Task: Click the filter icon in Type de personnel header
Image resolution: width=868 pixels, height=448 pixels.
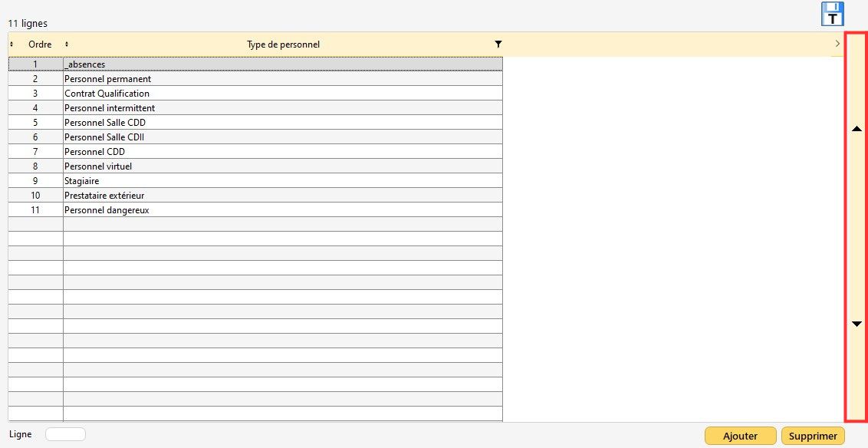Action: coord(498,44)
